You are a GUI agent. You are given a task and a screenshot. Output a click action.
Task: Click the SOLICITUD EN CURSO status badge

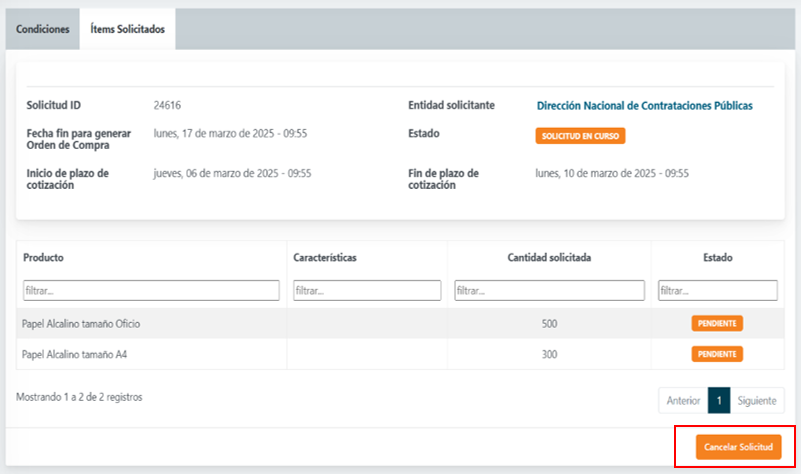click(580, 136)
